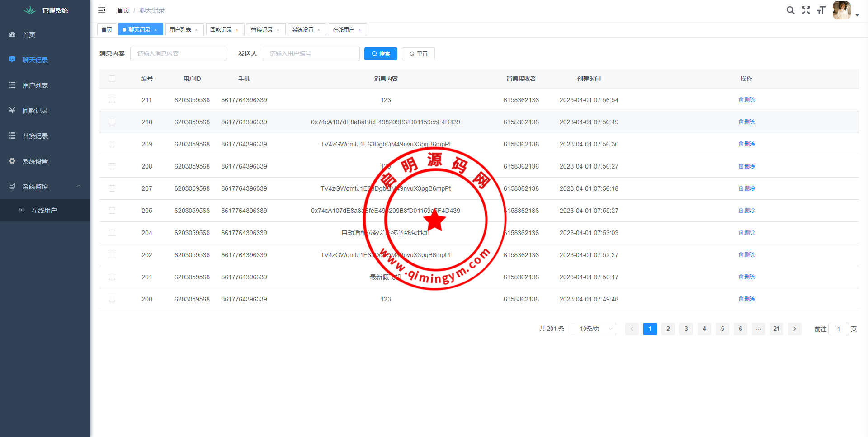Select all rows with header checkbox
Screen dimensions: 868x437
[112, 79]
